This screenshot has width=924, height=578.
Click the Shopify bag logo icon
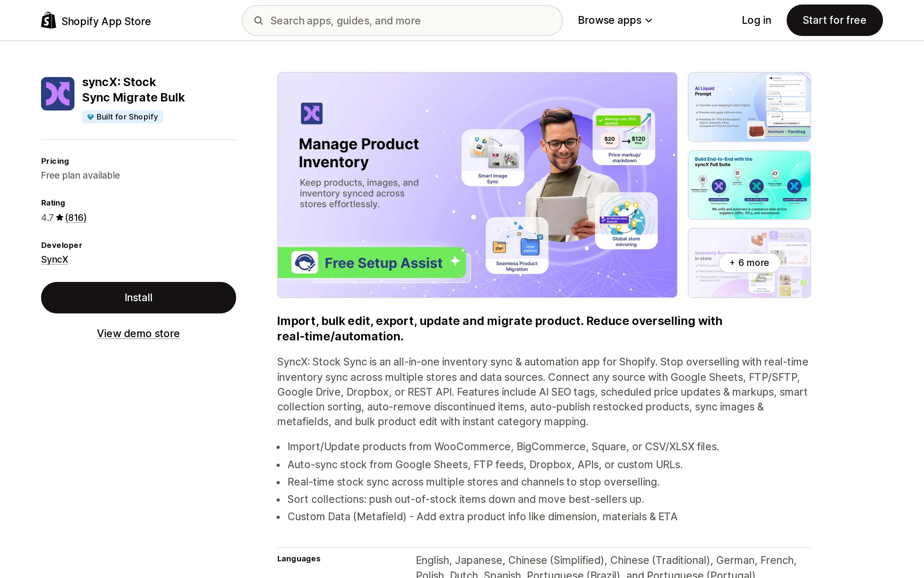[x=48, y=20]
